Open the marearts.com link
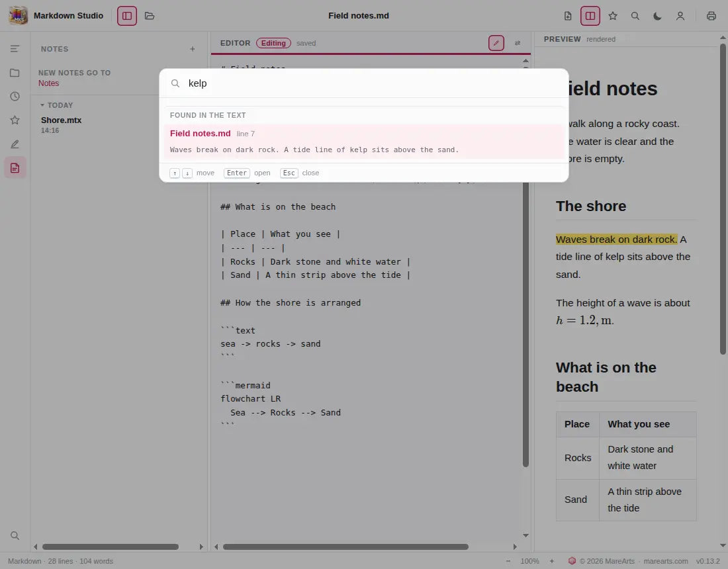Viewport: 728px width, 569px height. 665,561
